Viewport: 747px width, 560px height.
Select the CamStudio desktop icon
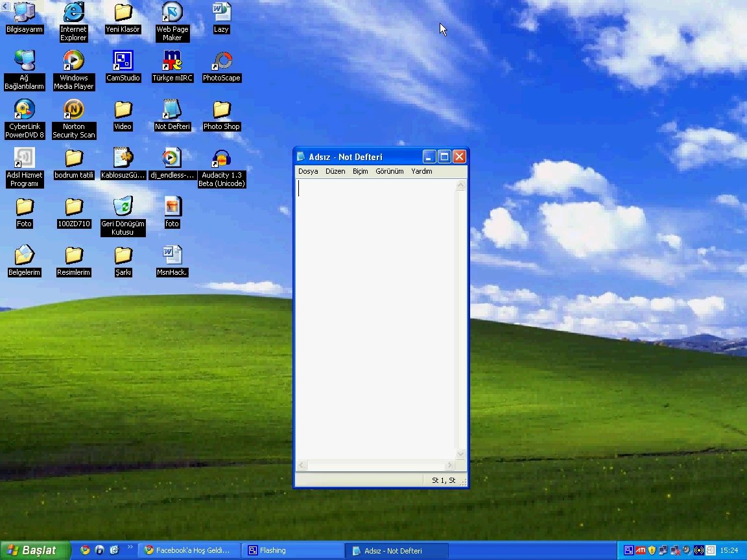(123, 66)
